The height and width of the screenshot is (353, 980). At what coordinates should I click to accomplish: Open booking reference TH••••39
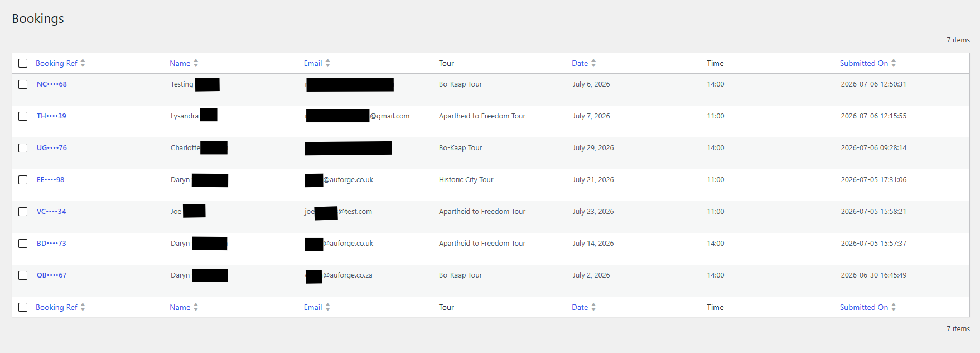51,116
